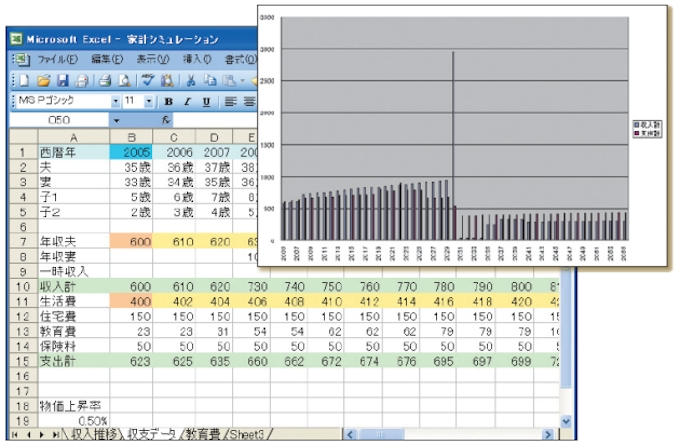Click the fx Insert Function button
680x445 pixels.
(x=166, y=120)
